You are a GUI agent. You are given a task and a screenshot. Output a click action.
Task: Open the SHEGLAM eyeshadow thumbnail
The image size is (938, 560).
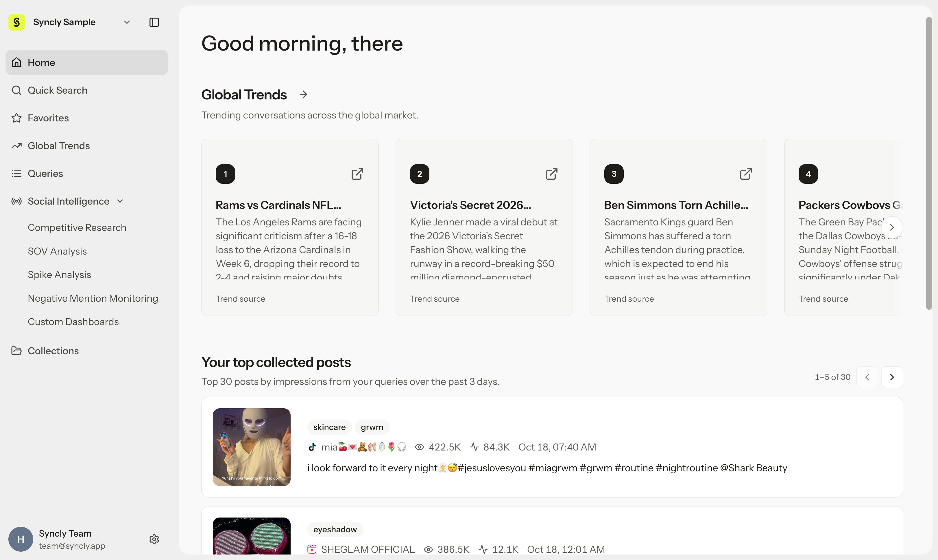252,536
